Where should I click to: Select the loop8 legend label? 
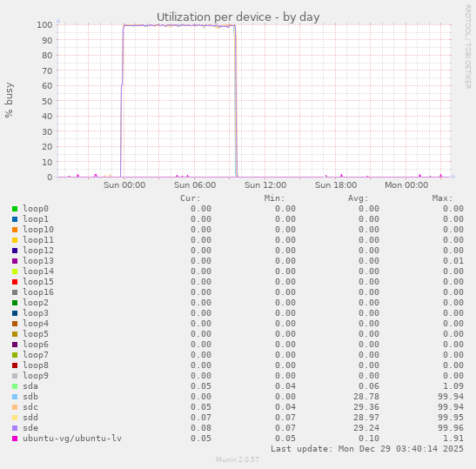[36, 365]
